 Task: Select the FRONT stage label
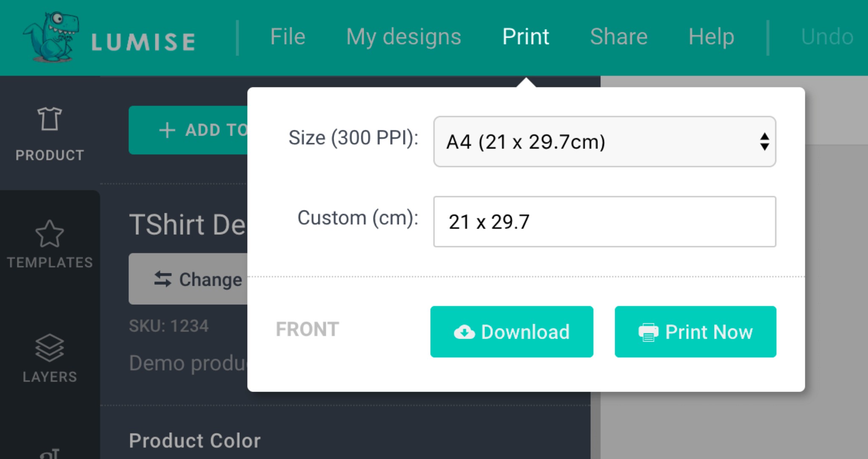(x=307, y=329)
